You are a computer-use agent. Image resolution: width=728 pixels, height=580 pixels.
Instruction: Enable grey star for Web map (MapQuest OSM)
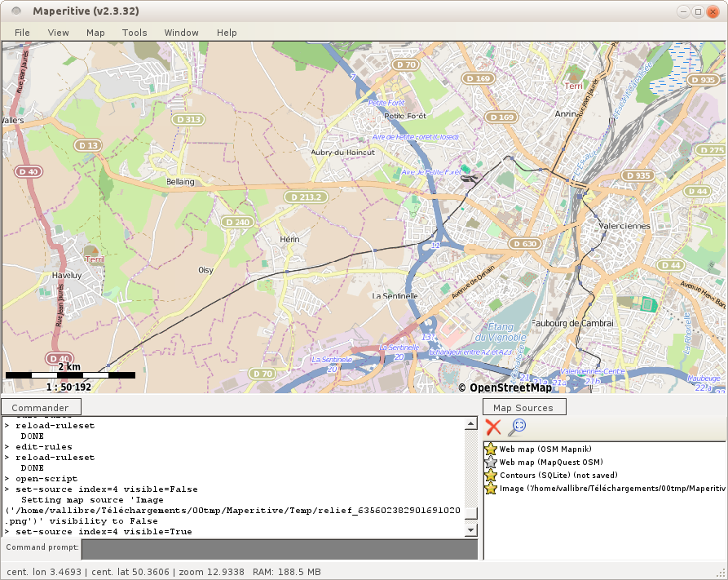click(491, 462)
